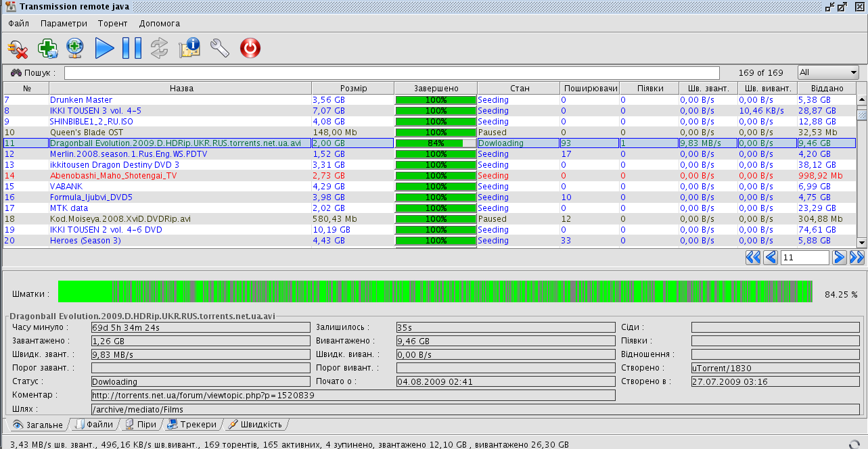Click the Dowloading status cell of row 11
The image size is (868, 449).
519,143
